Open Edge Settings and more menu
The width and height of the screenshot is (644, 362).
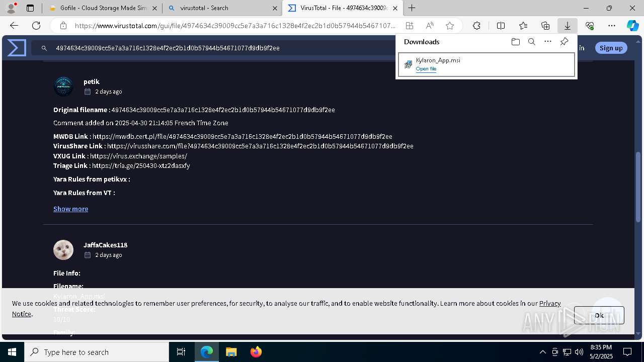(x=612, y=26)
